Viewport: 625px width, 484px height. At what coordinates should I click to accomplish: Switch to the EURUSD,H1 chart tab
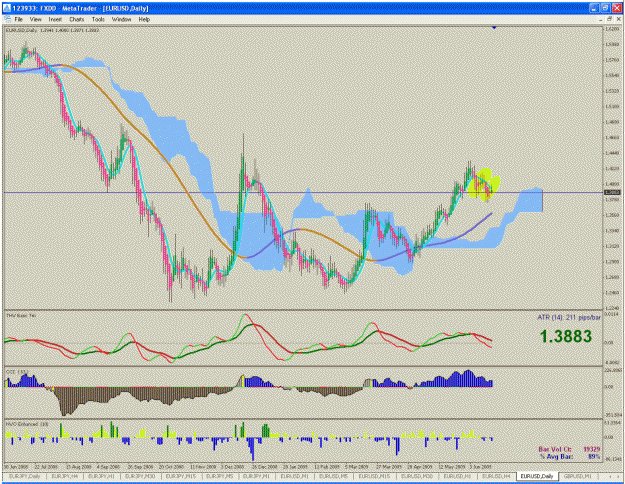tap(458, 476)
